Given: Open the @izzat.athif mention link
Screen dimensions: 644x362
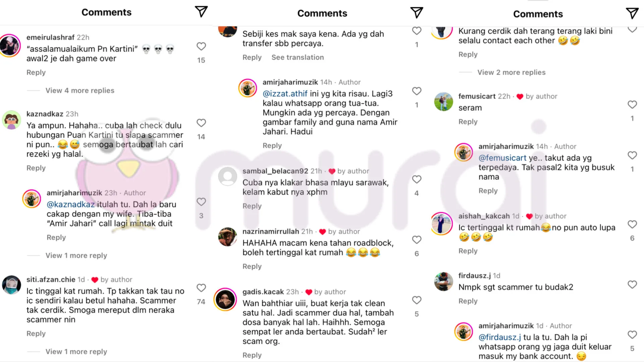Looking at the screenshot, I should click(x=285, y=94).
